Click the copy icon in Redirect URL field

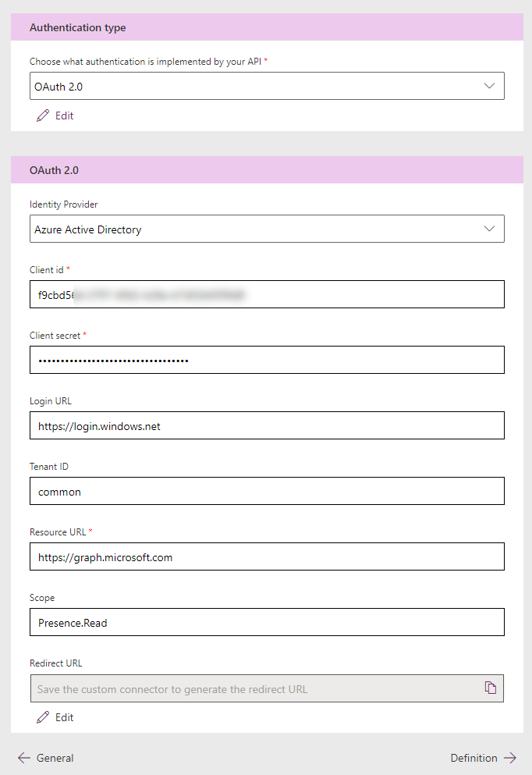[x=490, y=688]
